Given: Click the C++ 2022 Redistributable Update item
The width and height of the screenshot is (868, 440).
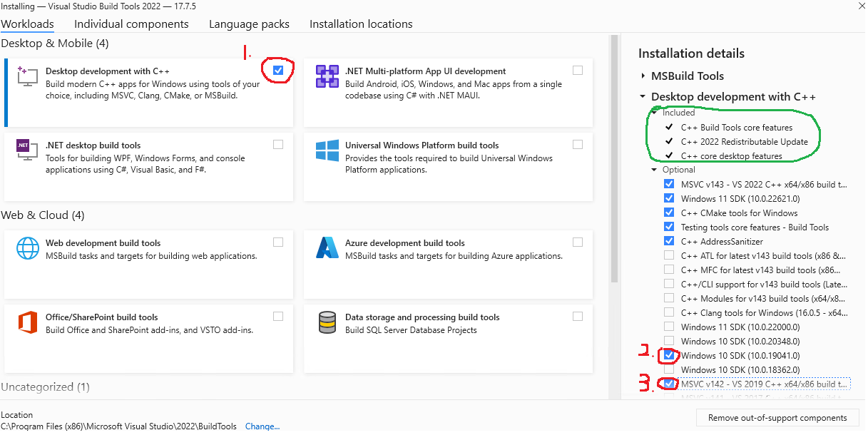Looking at the screenshot, I should coord(745,141).
